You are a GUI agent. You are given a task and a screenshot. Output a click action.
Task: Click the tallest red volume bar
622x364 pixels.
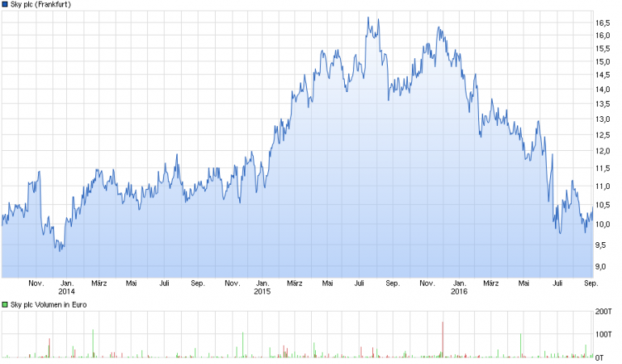443,340
